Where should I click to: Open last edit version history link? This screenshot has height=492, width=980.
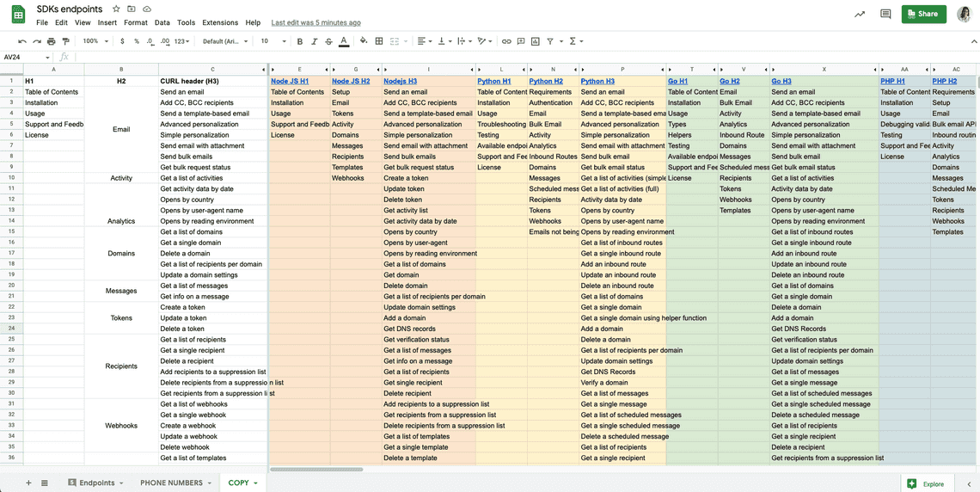coord(315,22)
